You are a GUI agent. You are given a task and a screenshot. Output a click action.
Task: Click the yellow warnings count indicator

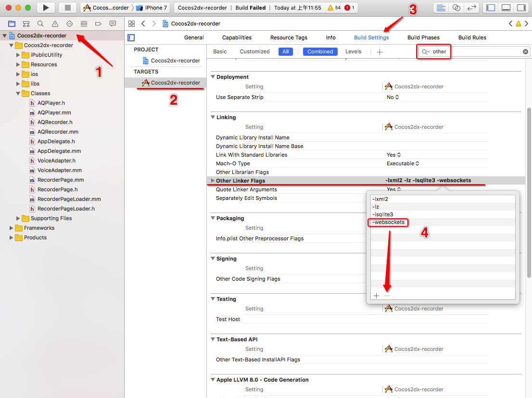[x=334, y=8]
